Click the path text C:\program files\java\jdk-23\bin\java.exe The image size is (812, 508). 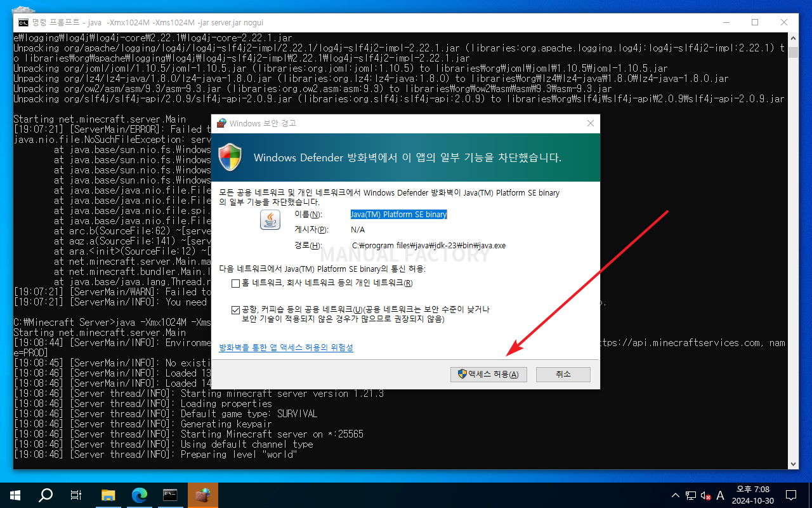click(x=429, y=246)
